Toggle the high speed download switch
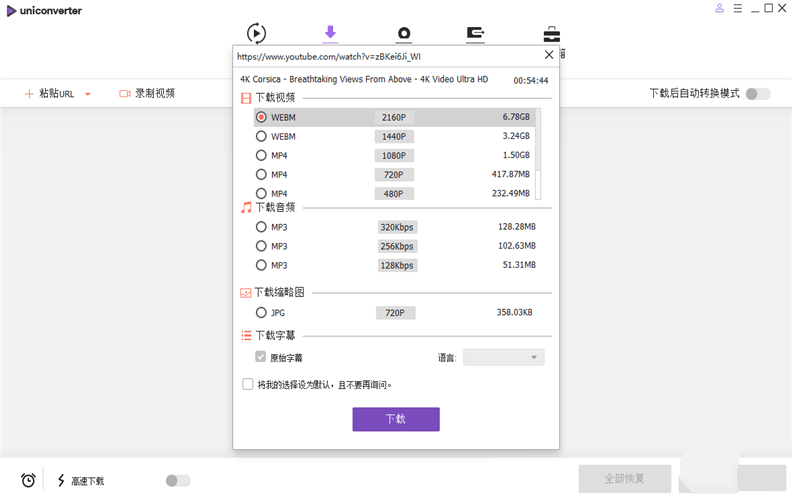Image resolution: width=792 pixels, height=500 pixels. point(177,481)
